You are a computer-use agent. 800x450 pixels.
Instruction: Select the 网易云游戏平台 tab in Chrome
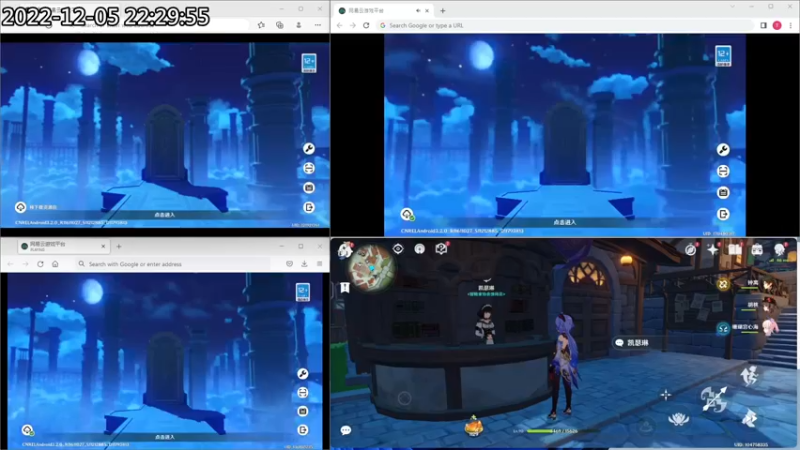[x=383, y=10]
